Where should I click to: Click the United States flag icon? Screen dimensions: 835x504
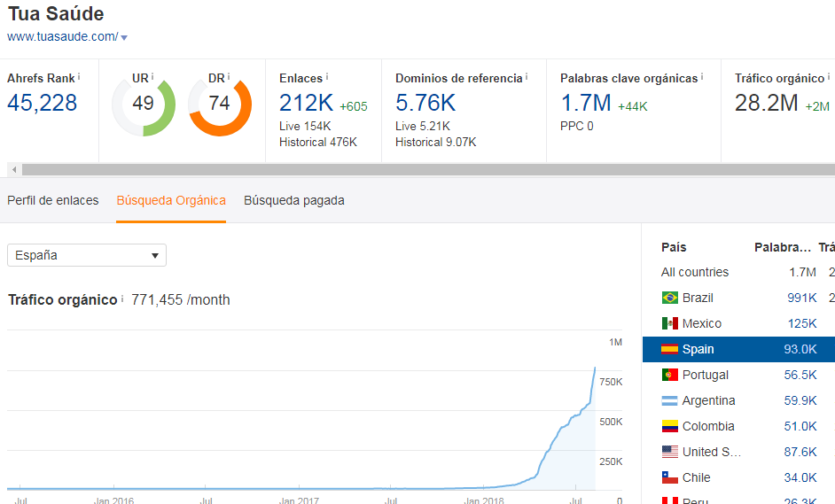click(x=670, y=452)
